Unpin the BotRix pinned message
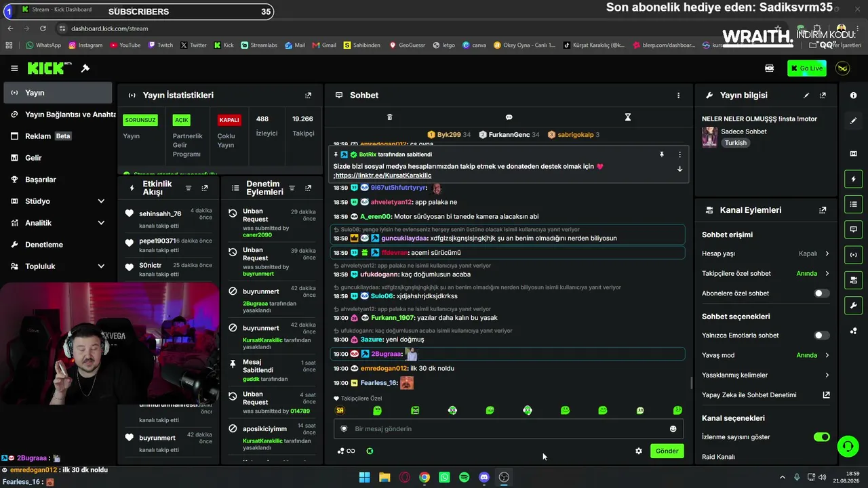Screen dimensions: 868x488 point(662,155)
